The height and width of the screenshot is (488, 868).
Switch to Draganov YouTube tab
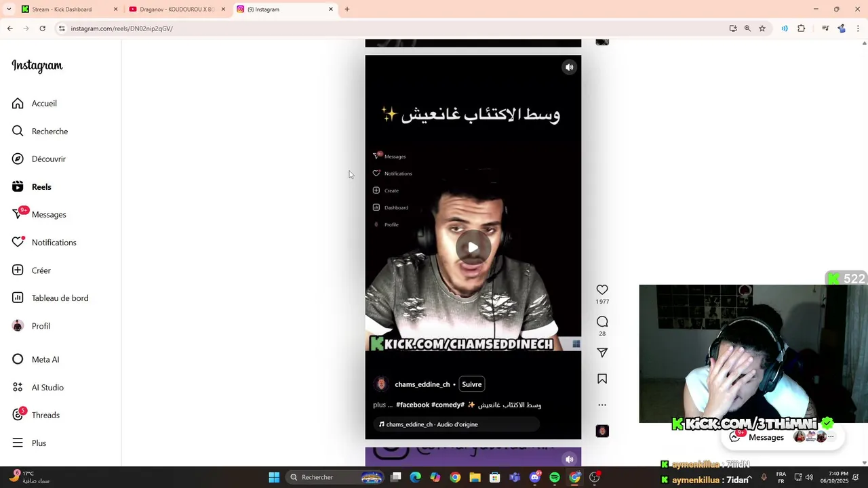coord(177,9)
